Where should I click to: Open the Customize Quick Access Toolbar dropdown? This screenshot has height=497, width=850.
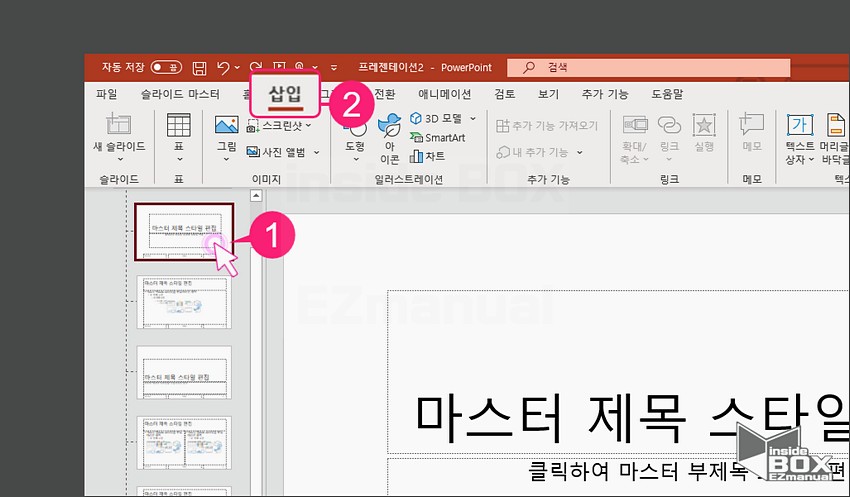pyautogui.click(x=334, y=68)
